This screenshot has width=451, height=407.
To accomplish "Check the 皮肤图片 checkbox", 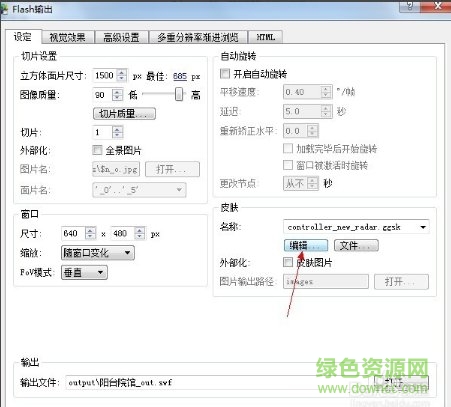I will pos(288,262).
